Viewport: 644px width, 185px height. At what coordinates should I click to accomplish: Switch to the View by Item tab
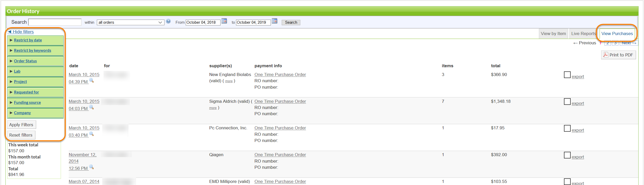tap(553, 34)
